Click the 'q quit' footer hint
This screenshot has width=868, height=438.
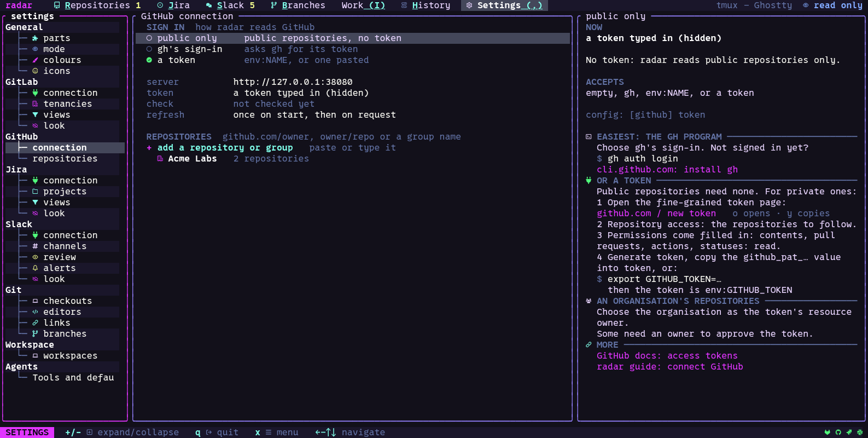[x=217, y=433]
